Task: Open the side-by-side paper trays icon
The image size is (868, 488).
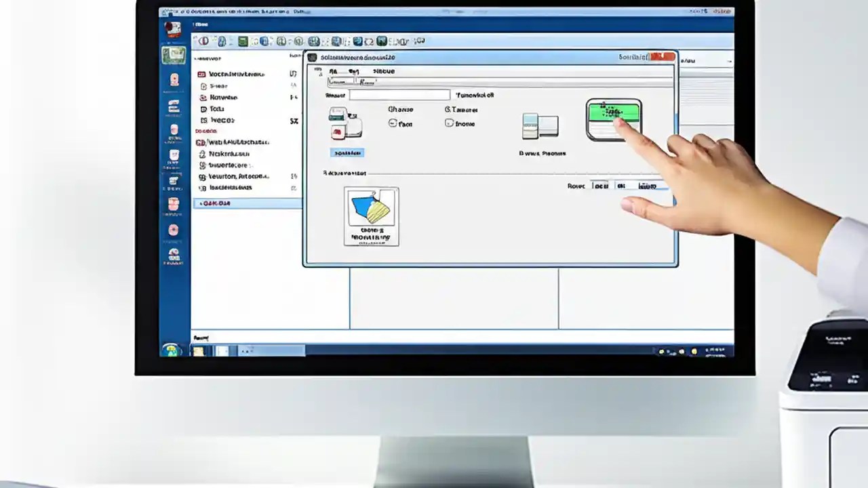Action: click(541, 126)
